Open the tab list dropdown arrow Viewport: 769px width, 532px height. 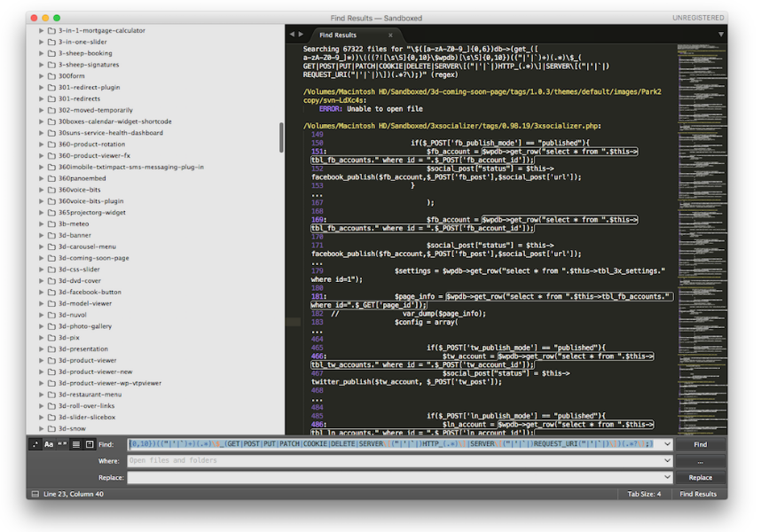(721, 35)
